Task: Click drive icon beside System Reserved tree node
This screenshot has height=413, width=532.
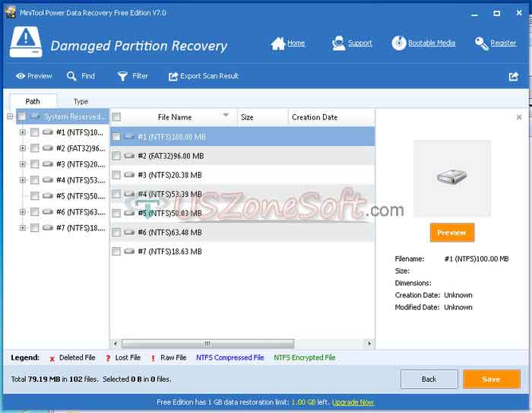Action: pyautogui.click(x=35, y=116)
